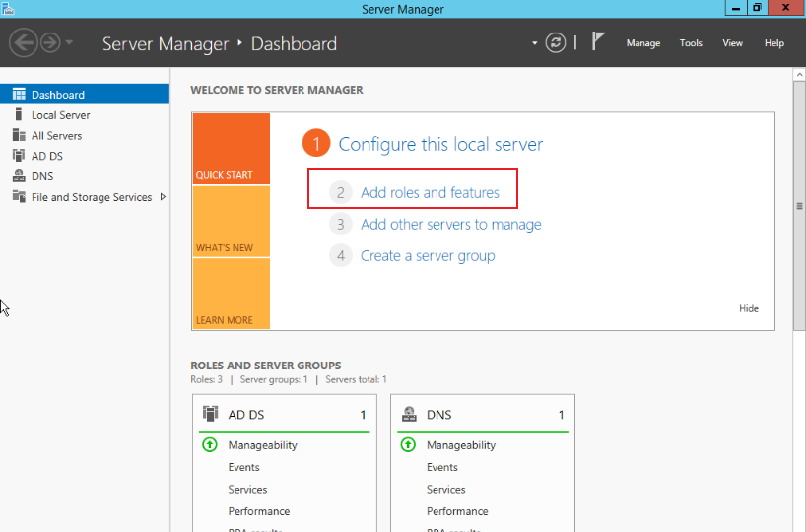Click the back navigation arrow

23,42
